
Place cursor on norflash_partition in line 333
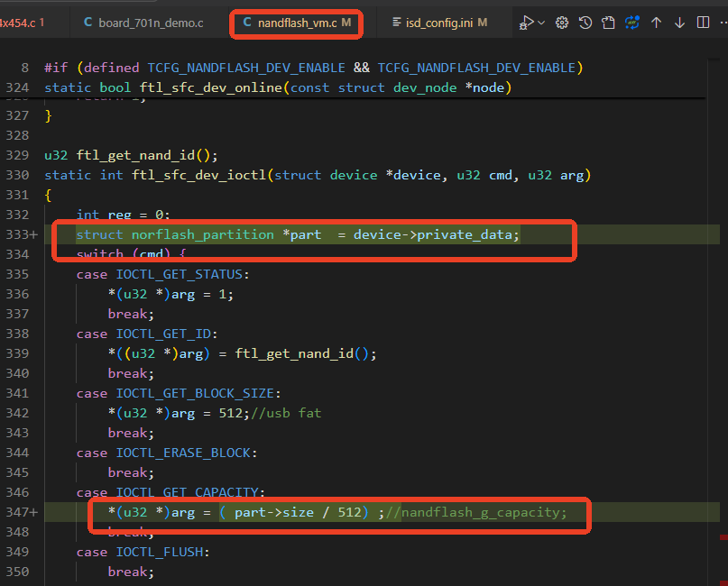tap(202, 234)
